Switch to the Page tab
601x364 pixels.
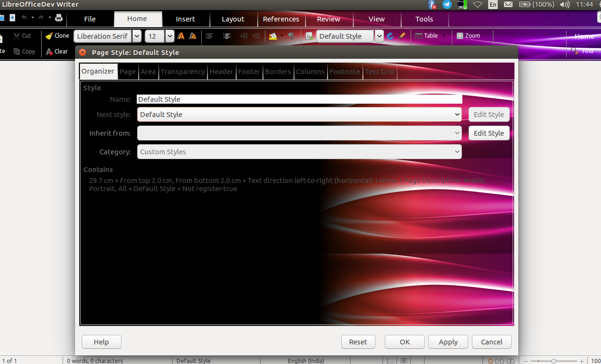click(128, 72)
